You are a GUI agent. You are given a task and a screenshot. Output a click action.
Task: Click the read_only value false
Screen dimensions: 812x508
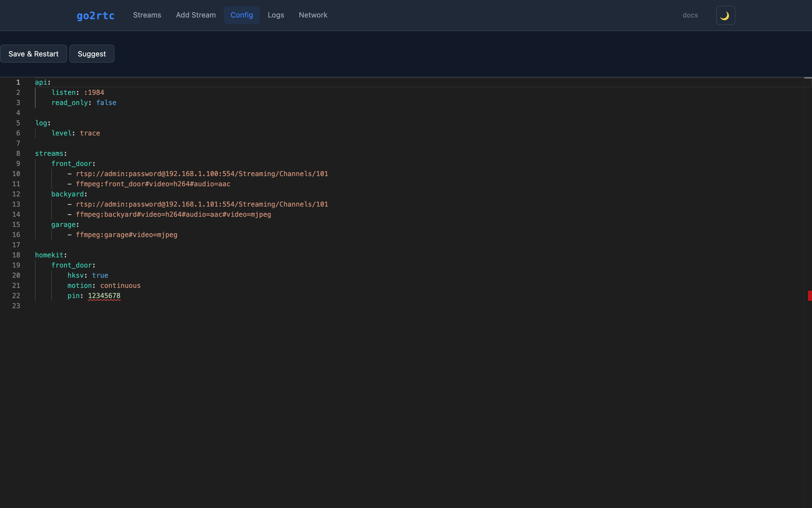pos(106,103)
